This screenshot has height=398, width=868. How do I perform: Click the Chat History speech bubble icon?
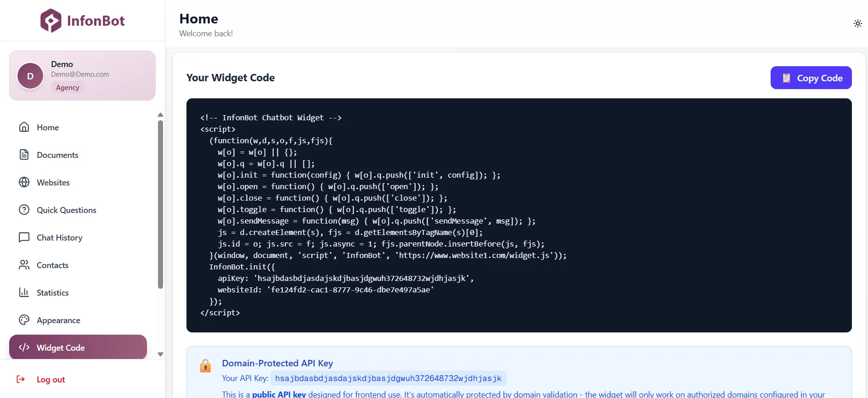coord(24,237)
